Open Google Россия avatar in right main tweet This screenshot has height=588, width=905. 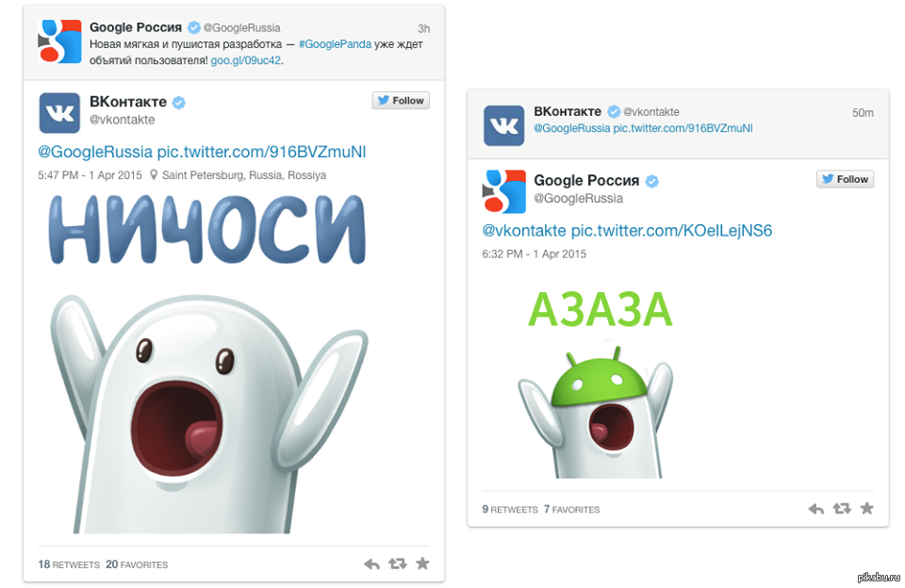pyautogui.click(x=503, y=191)
